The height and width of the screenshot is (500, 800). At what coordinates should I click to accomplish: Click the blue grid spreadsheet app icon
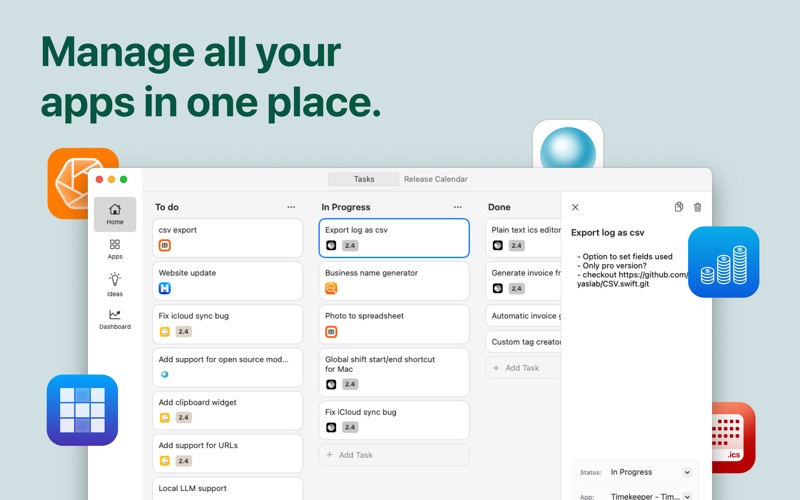click(x=82, y=410)
